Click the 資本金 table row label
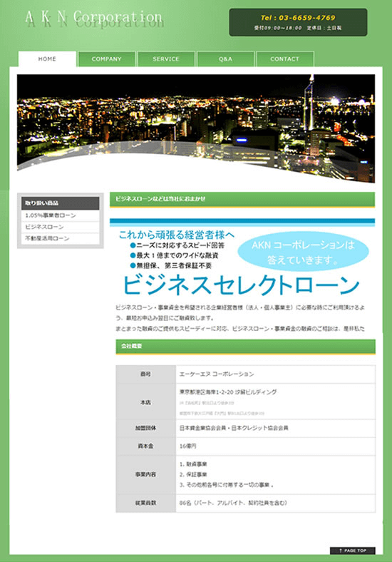392x562 pixels. 146,446
